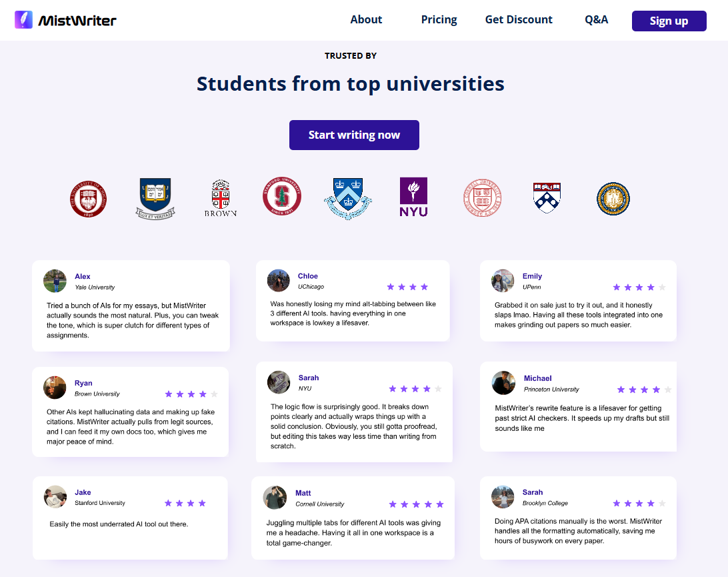
Task: Click the blue crown shield logo
Action: coord(347,198)
